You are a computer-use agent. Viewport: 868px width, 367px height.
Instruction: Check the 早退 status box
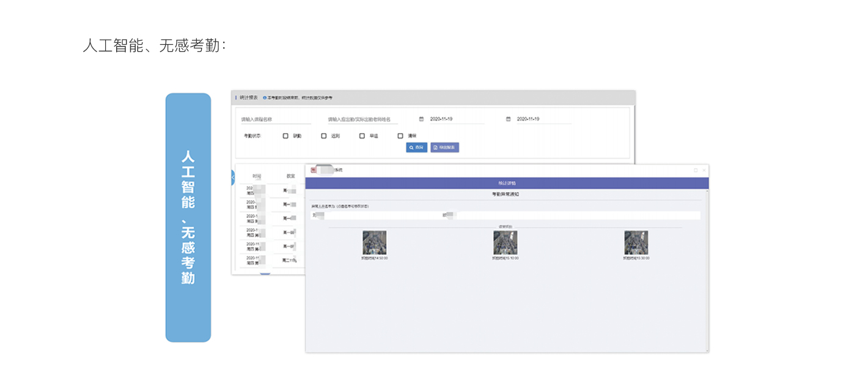pos(362,136)
